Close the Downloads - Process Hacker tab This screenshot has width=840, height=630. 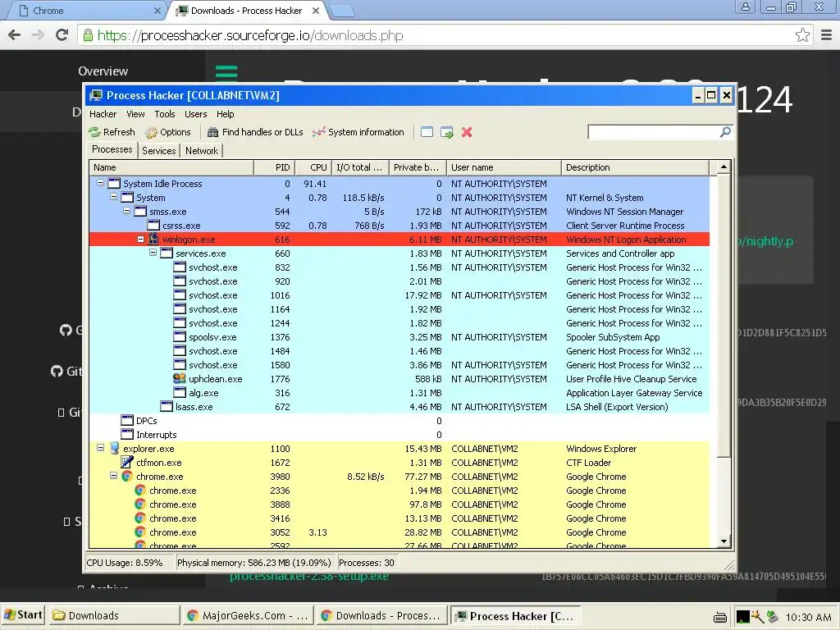pos(316,11)
